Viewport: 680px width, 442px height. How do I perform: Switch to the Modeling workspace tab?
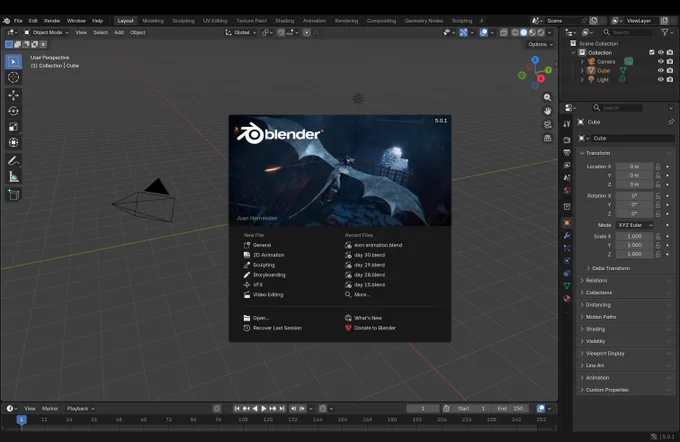[x=153, y=21]
